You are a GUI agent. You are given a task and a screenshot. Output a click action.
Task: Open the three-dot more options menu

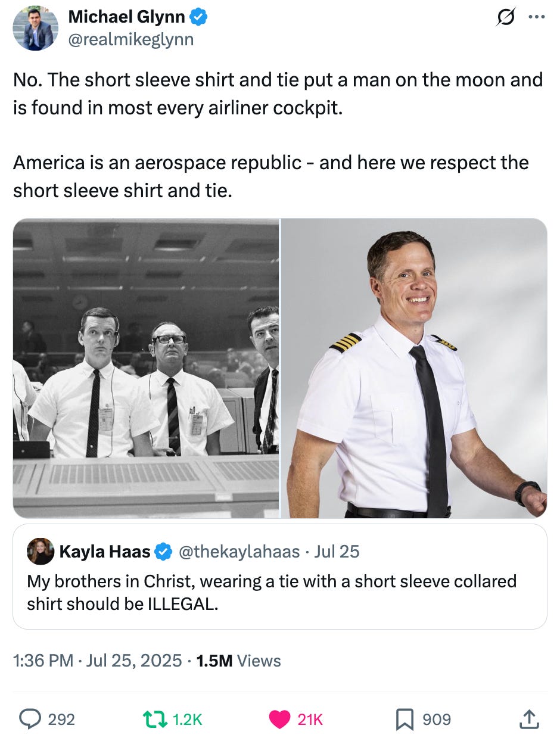click(537, 17)
